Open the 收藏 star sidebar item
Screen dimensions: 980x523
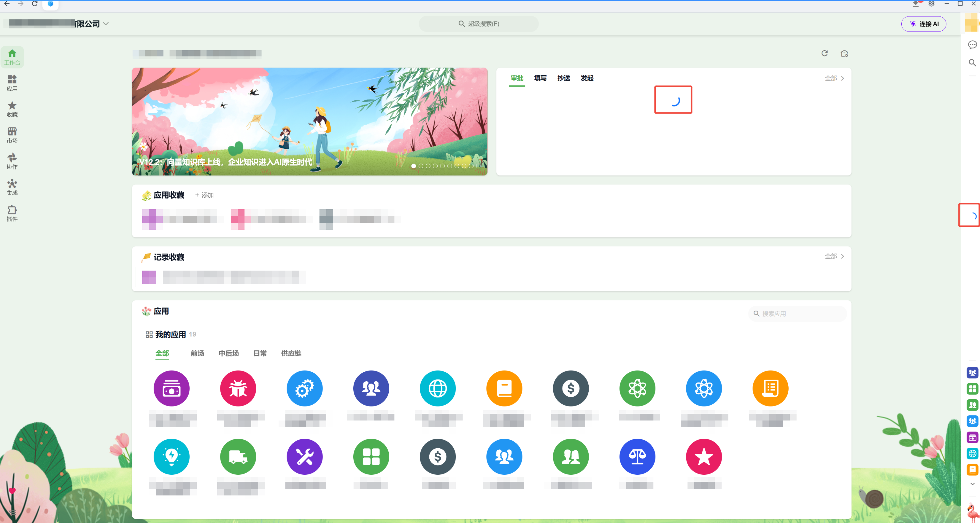pyautogui.click(x=12, y=109)
